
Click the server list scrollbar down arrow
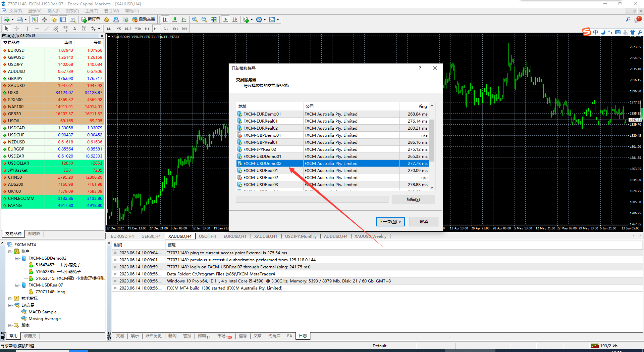click(432, 188)
